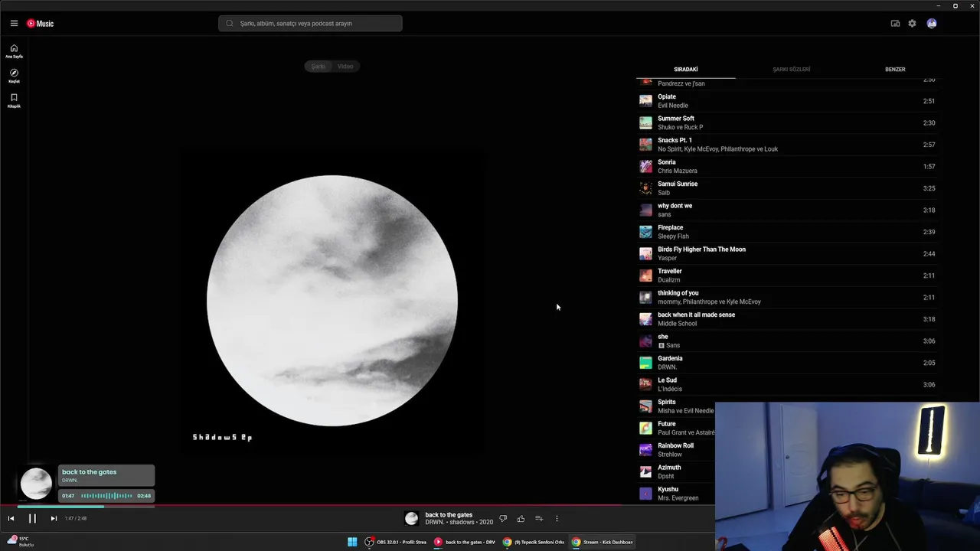Click the cast to device icon
The width and height of the screenshot is (980, 551).
[x=895, y=24]
